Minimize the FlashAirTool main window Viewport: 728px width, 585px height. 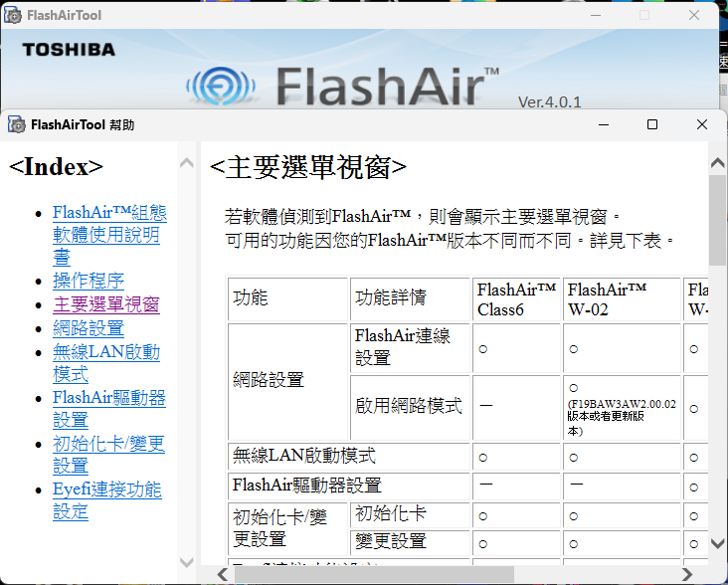point(596,15)
